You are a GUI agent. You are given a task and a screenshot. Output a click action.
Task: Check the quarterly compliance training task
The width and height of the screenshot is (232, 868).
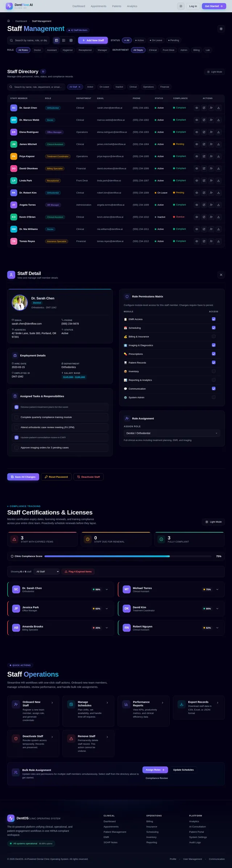(16, 417)
